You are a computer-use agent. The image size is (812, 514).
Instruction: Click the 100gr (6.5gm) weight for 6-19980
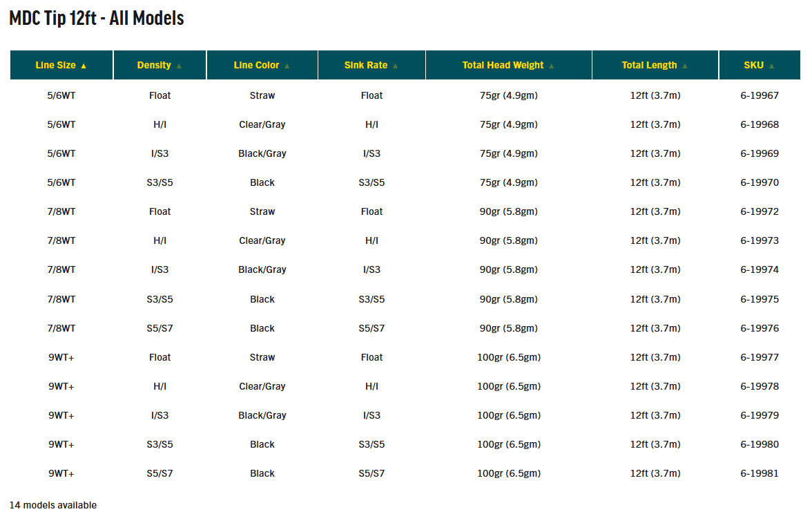[508, 444]
